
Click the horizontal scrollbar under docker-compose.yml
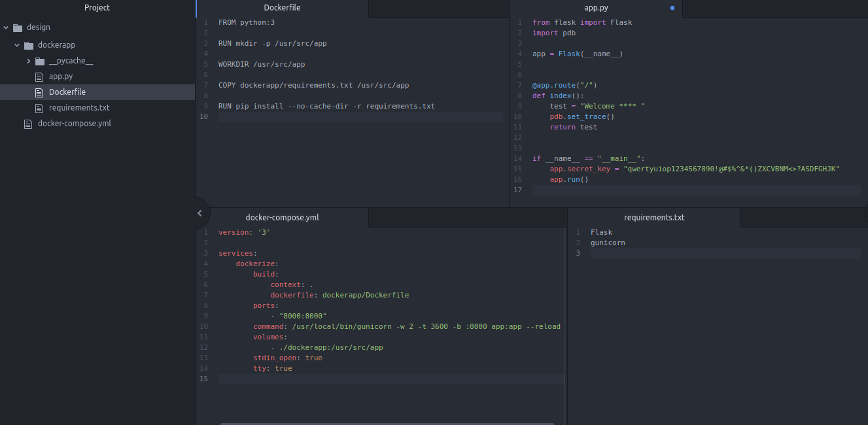coord(387,424)
